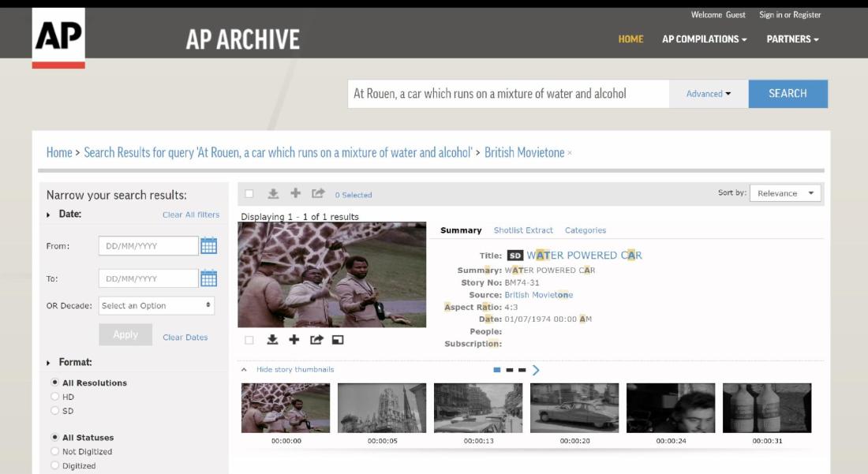Viewport: 868px width, 474px height.
Task: Open the From date calendar picker
Action: pos(208,245)
